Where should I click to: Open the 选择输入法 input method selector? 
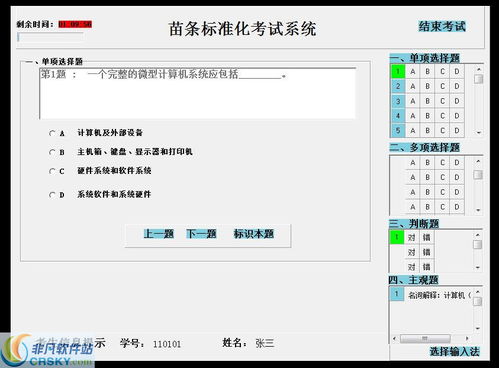454,351
